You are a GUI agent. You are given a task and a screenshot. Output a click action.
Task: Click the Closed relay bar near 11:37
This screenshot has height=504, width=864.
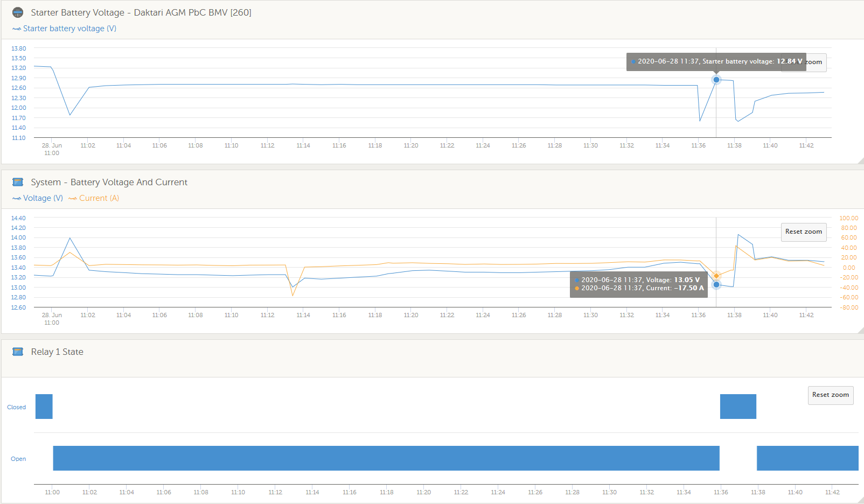(738, 407)
